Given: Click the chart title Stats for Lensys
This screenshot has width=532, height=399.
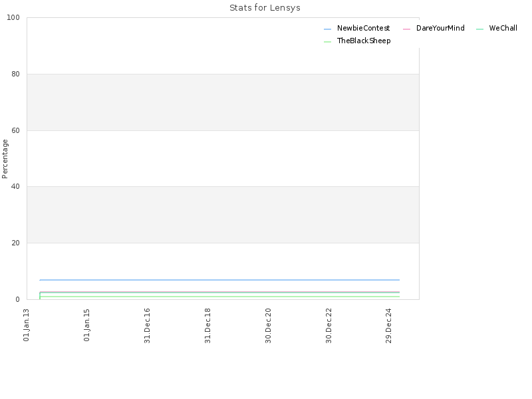Looking at the screenshot, I should point(265,8).
